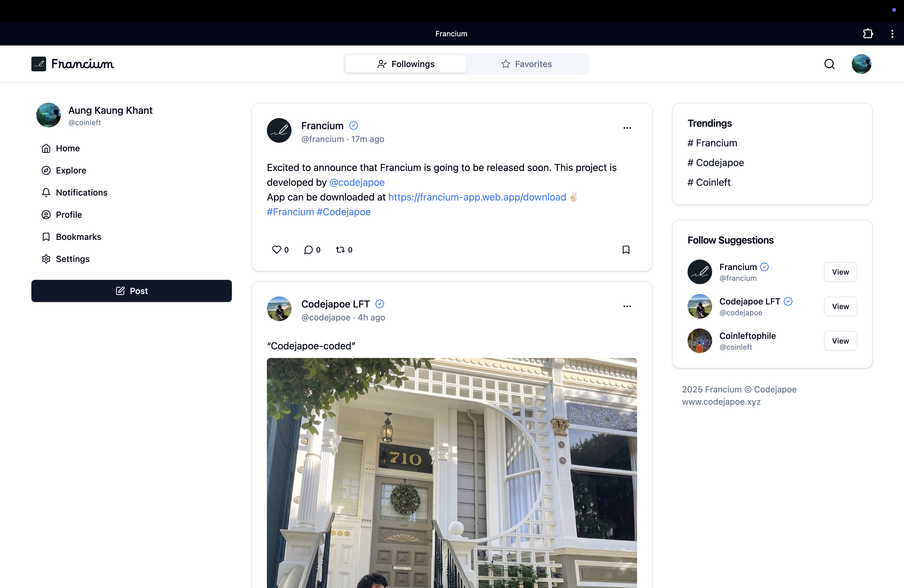The image size is (904, 588).
Task: Like the Francium announcement post
Action: click(276, 249)
